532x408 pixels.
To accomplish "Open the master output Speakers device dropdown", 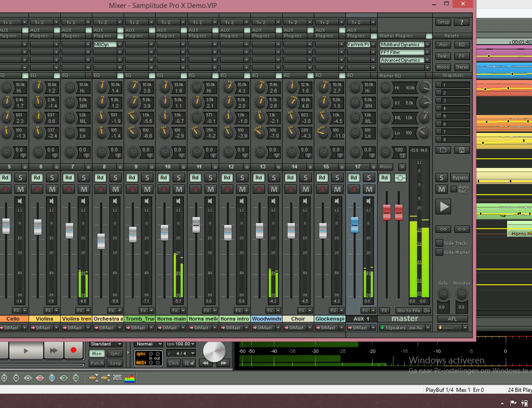I will pos(428,328).
